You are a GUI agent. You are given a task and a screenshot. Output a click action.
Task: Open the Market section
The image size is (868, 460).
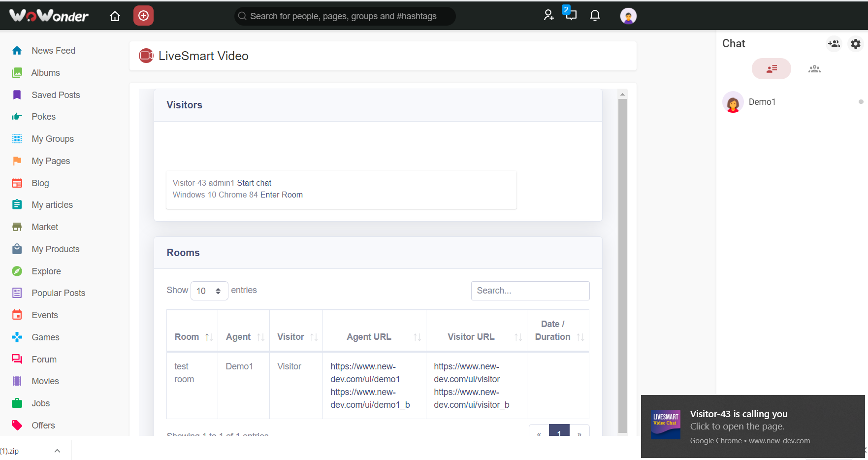coord(45,227)
